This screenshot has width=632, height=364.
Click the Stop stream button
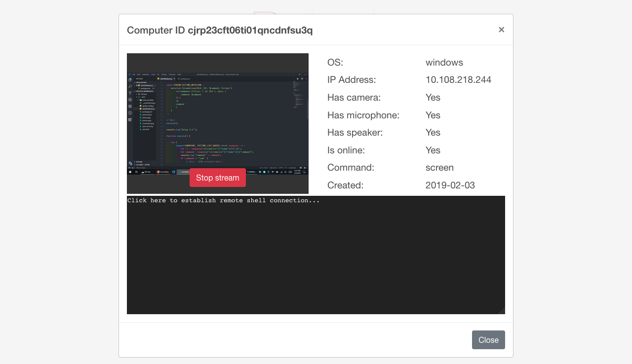coord(217,178)
